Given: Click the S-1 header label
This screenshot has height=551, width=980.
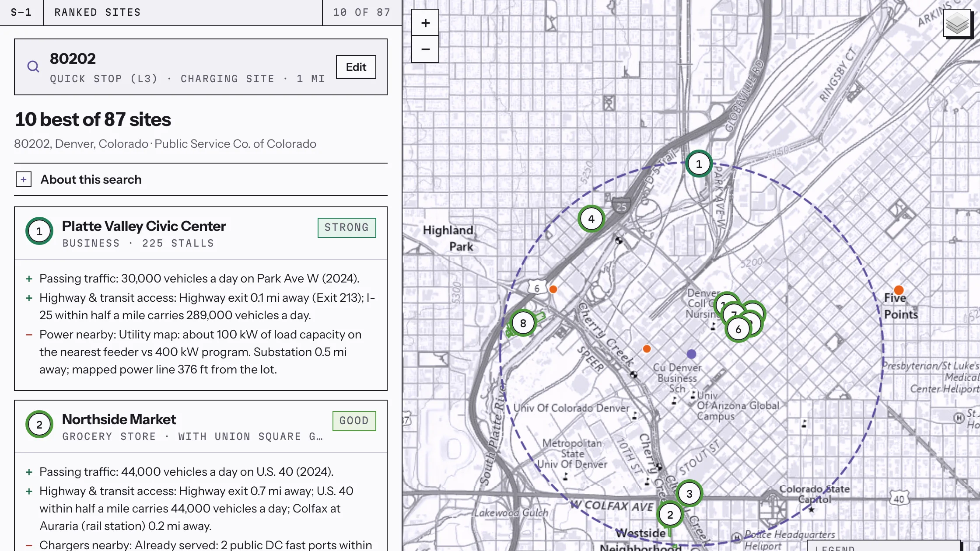Looking at the screenshot, I should tap(21, 12).
